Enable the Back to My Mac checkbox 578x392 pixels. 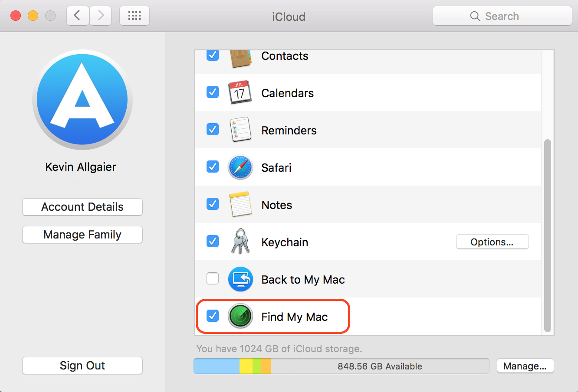(213, 278)
